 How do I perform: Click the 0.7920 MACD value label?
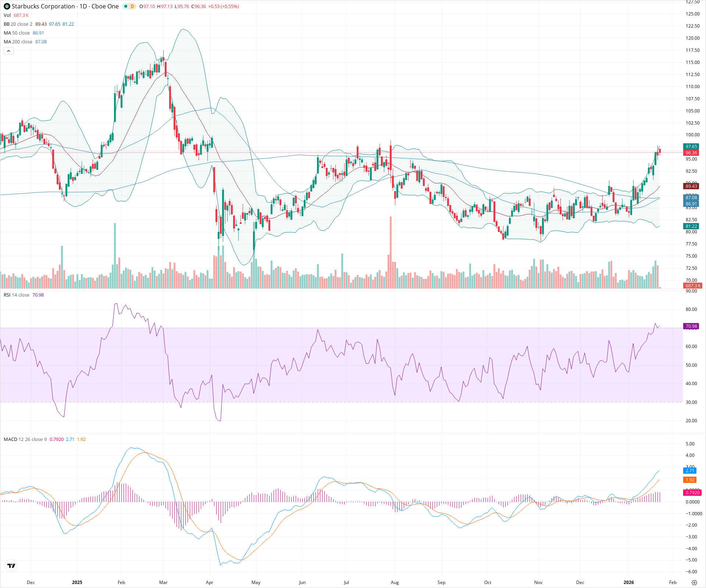tap(692, 493)
